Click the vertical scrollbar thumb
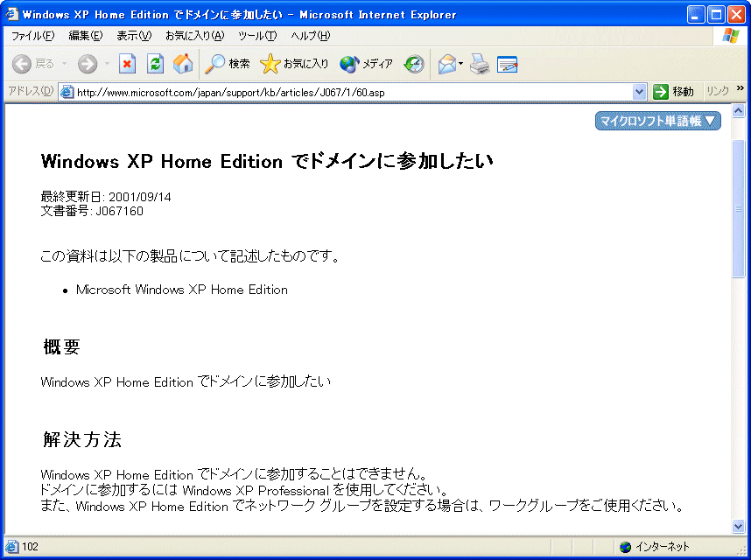 [x=738, y=208]
